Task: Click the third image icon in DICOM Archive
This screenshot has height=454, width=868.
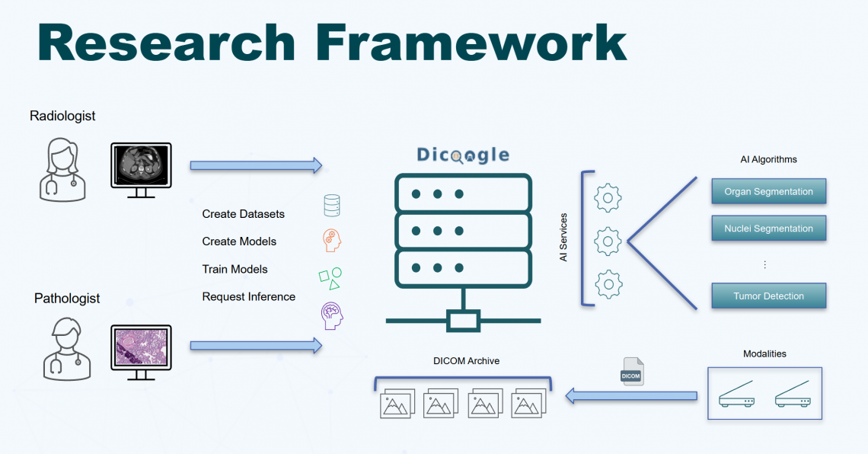Action: (x=485, y=404)
